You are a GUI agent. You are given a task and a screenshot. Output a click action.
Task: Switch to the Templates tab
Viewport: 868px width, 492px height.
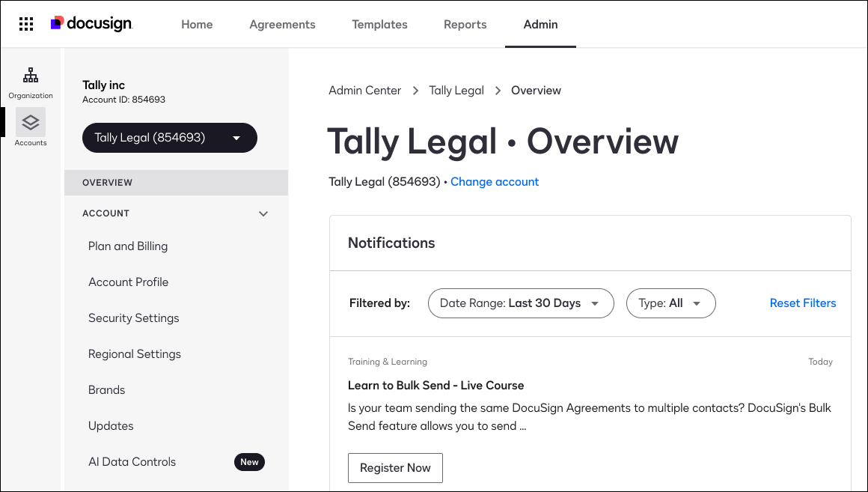(379, 24)
